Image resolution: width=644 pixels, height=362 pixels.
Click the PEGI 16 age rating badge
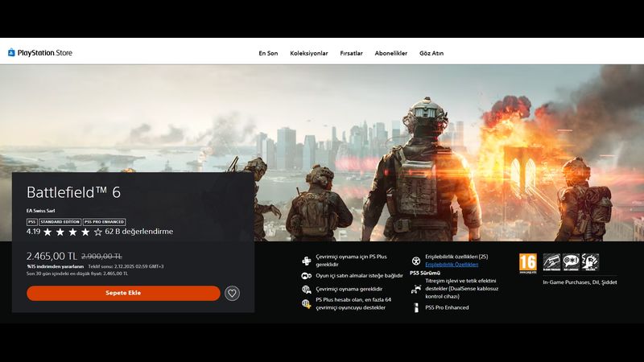click(x=528, y=263)
